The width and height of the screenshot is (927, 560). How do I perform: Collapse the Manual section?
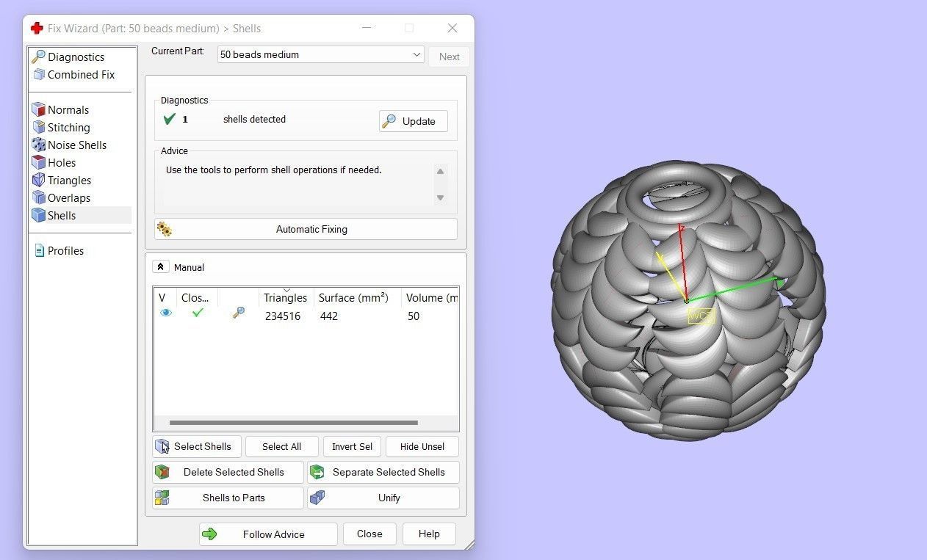pos(160,267)
